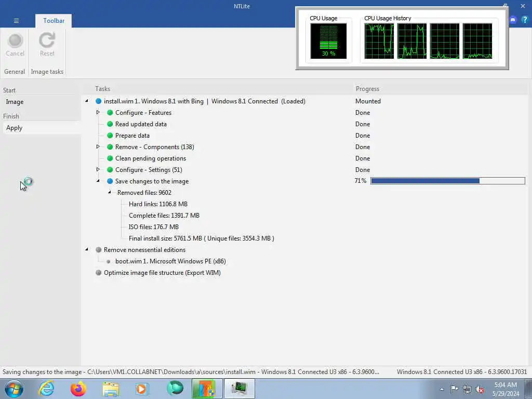Click the 71% save progress bar

[x=447, y=181]
